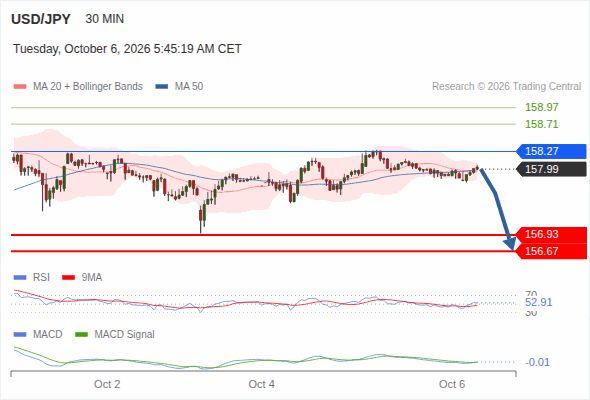Click the MACD Signal legend label

point(124,335)
